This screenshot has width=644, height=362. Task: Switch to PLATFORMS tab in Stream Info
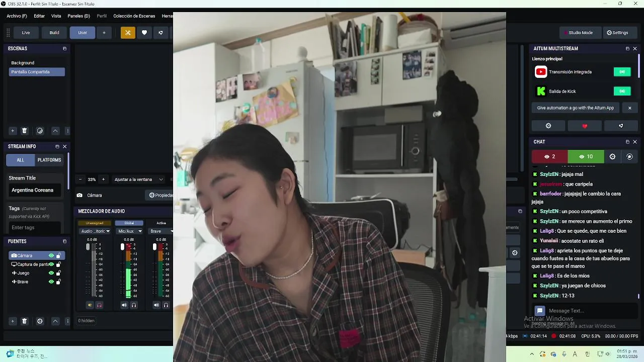(x=49, y=160)
